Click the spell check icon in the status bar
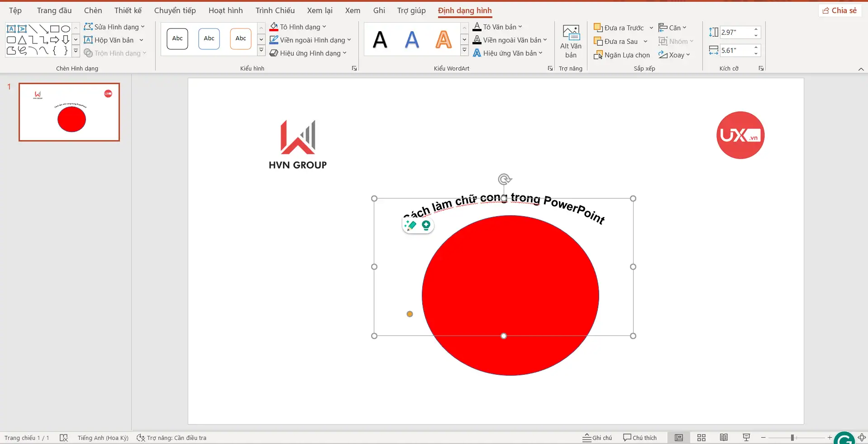 [64, 438]
